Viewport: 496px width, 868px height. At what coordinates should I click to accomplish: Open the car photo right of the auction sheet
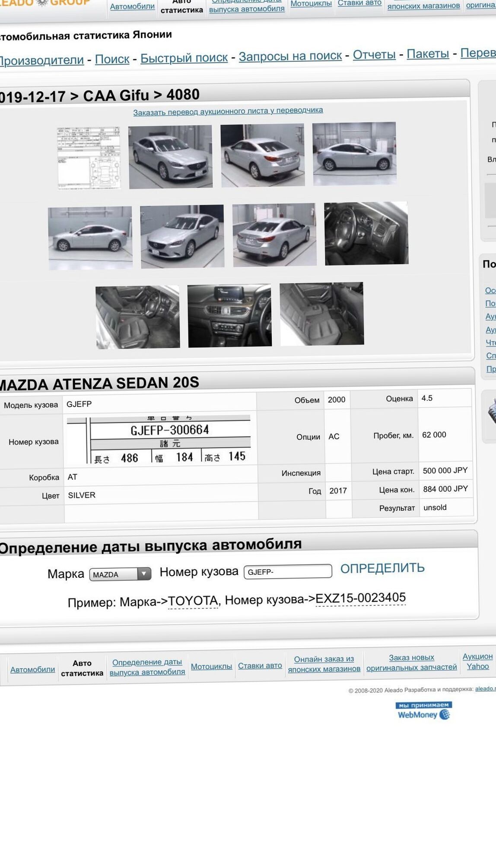[170, 157]
